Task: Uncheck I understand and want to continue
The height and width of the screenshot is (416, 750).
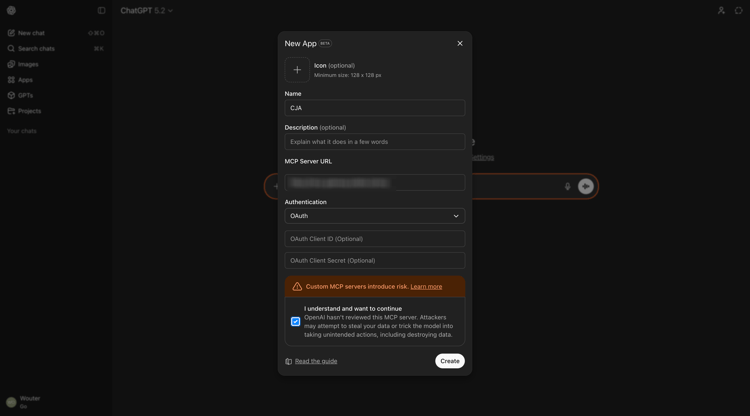Action: pos(296,322)
